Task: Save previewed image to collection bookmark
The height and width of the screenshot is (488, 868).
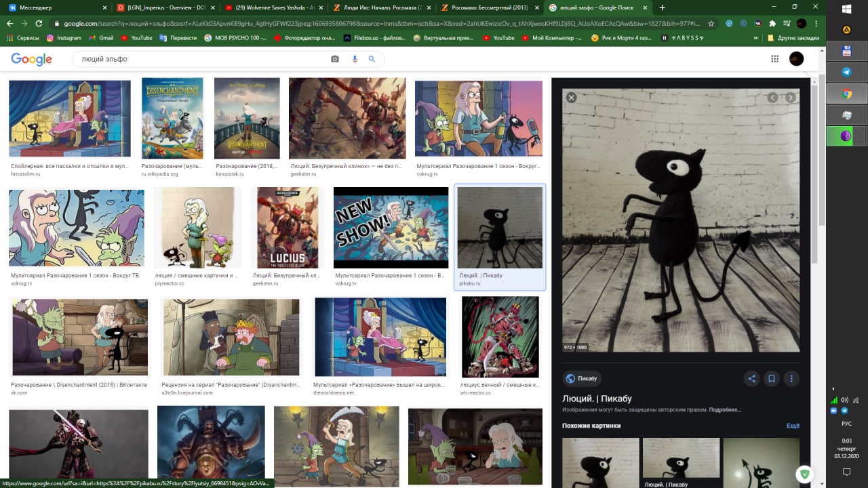Action: coord(771,379)
